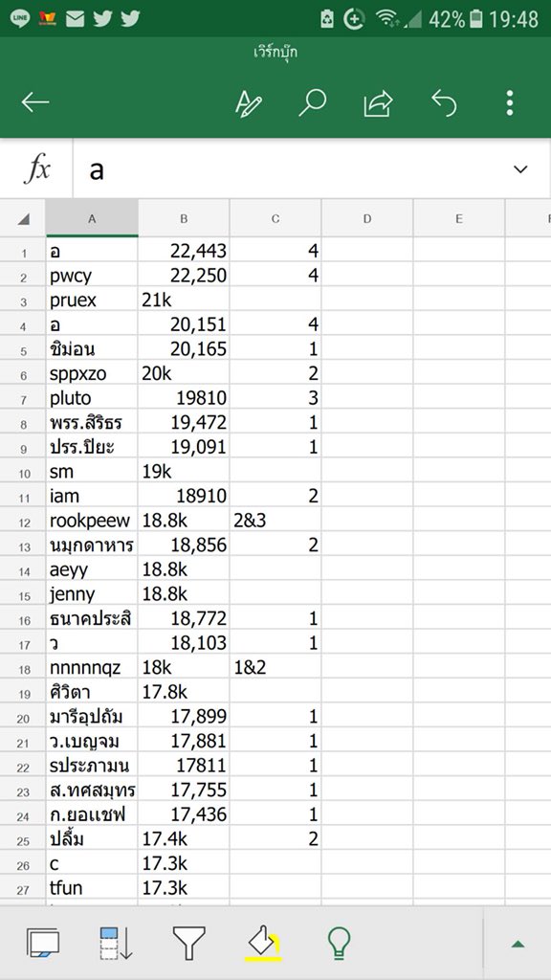Select the cell containing 'pluto'
This screenshot has width=551, height=980.
[92, 398]
